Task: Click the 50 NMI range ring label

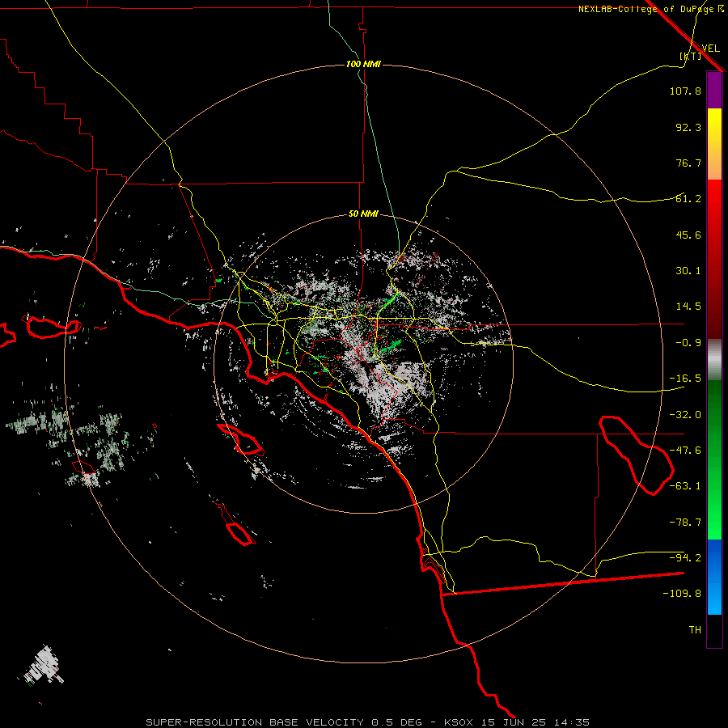Action: 363,214
